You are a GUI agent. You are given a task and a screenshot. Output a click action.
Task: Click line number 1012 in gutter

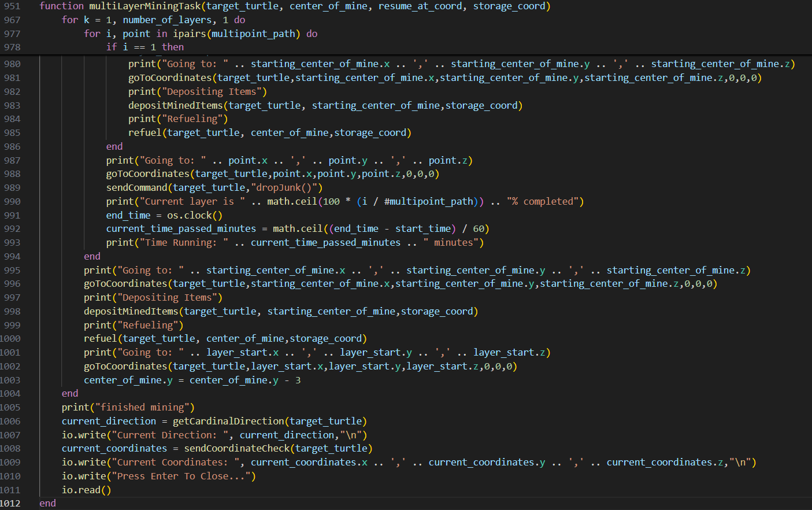(x=10, y=503)
